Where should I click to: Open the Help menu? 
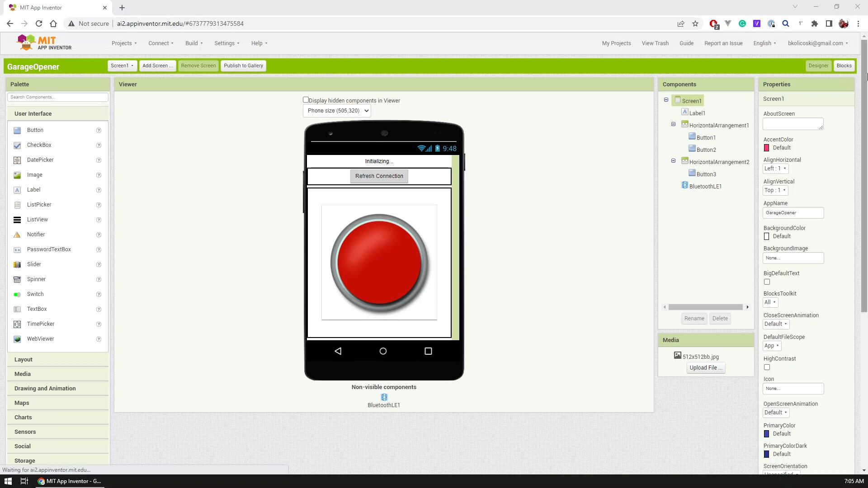[x=259, y=43]
